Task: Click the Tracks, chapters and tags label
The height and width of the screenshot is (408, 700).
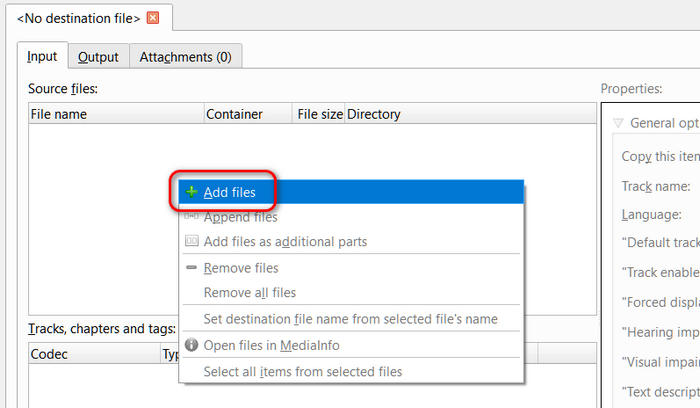Action: (102, 329)
